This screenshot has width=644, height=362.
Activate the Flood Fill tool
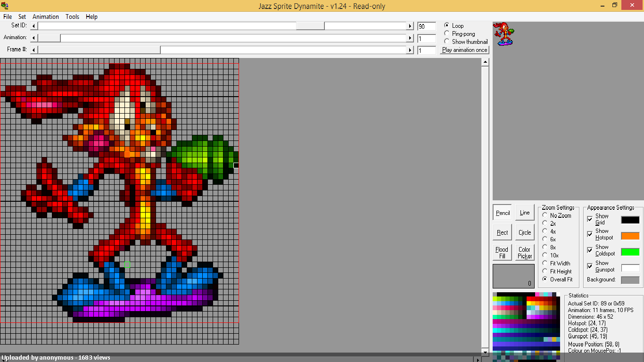(x=503, y=253)
